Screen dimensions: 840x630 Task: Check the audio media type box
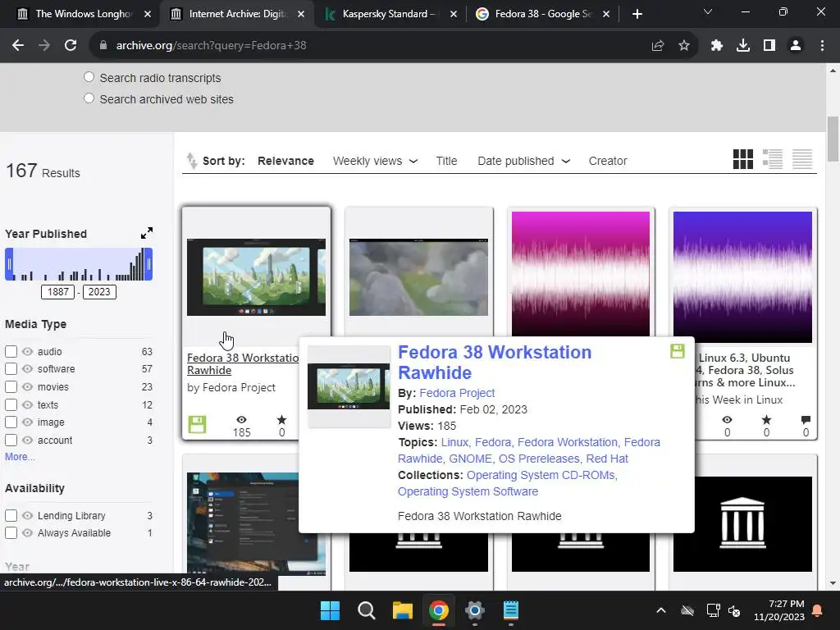(x=11, y=351)
